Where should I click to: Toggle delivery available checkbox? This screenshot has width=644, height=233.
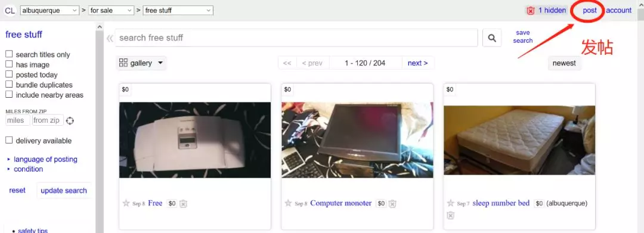pos(9,140)
